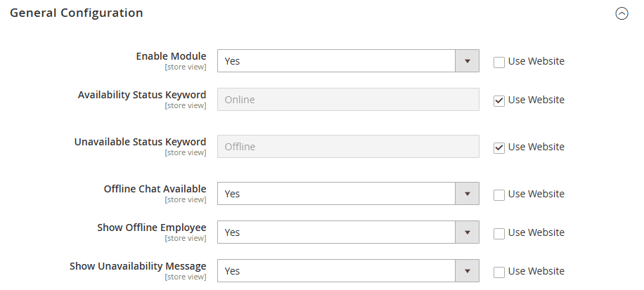Tick Use Website for Enable Module

(x=499, y=62)
